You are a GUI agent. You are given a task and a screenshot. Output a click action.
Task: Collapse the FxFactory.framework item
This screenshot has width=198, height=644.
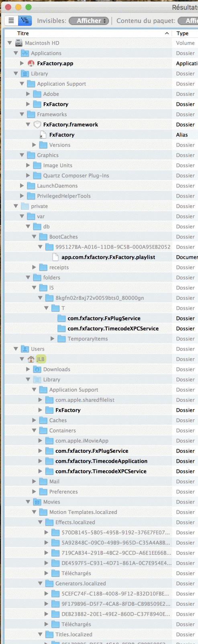(x=28, y=124)
